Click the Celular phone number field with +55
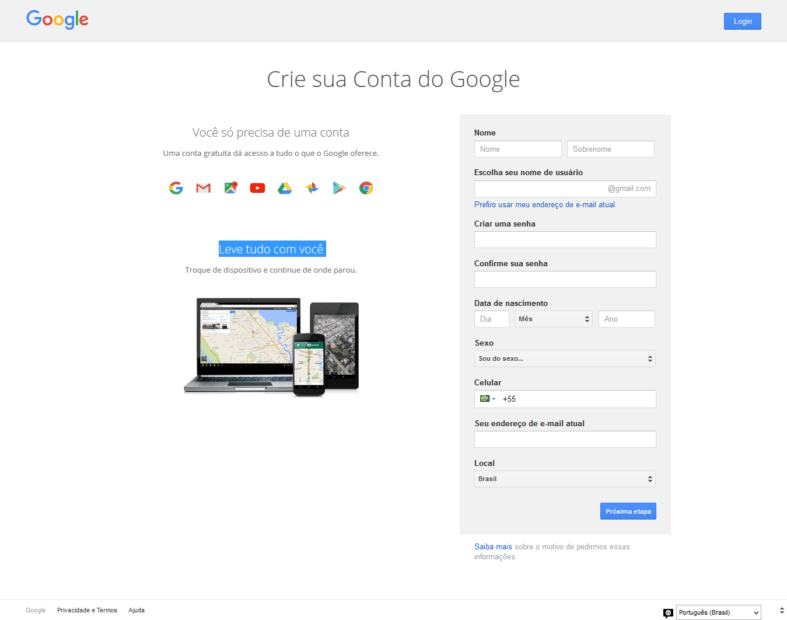This screenshot has width=787, height=620. coord(565,399)
